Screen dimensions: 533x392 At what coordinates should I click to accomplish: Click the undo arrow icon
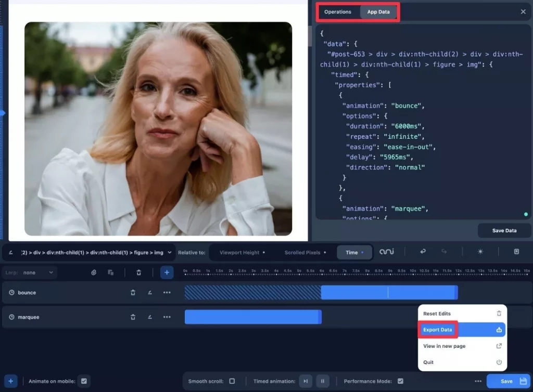point(423,252)
